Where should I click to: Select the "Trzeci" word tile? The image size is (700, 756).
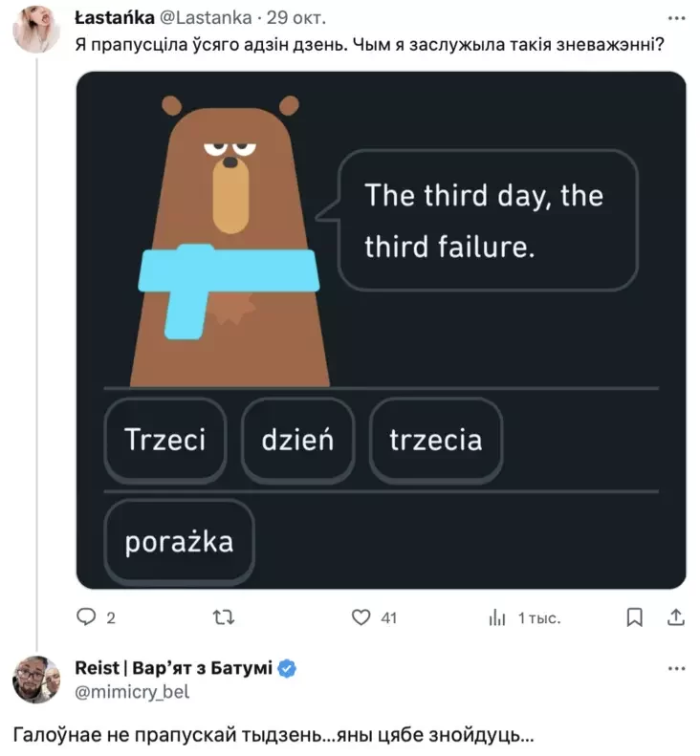164,440
